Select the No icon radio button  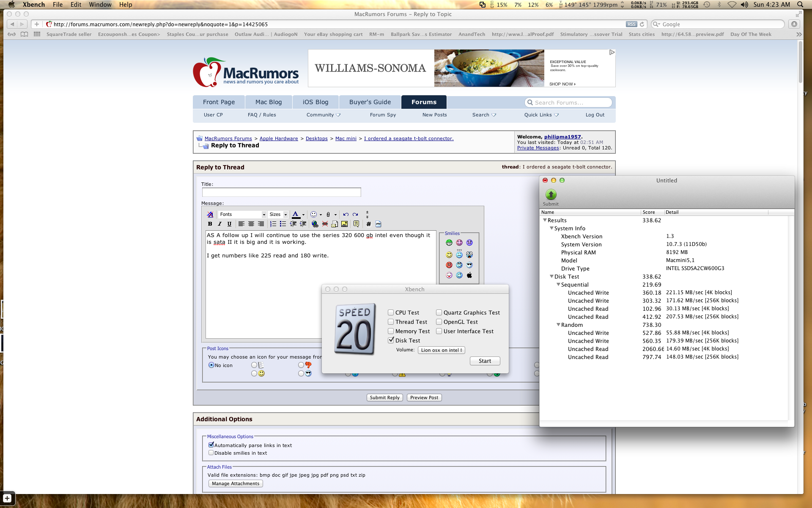211,365
